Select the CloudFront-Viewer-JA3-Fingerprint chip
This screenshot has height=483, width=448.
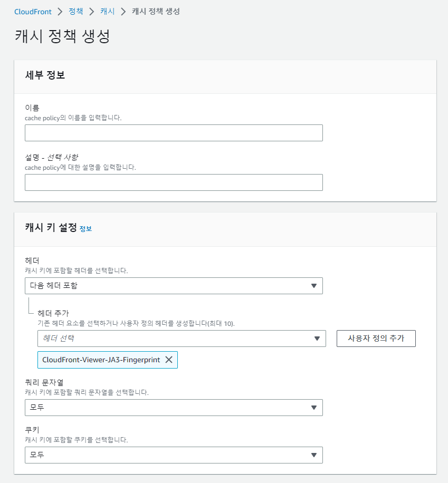coord(100,360)
